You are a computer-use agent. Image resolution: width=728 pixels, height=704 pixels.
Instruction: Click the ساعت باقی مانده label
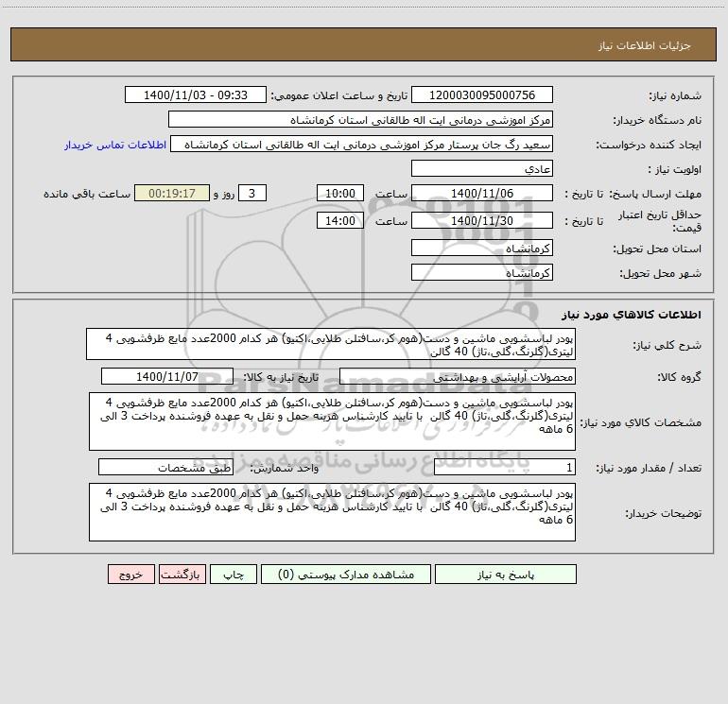click(87, 194)
